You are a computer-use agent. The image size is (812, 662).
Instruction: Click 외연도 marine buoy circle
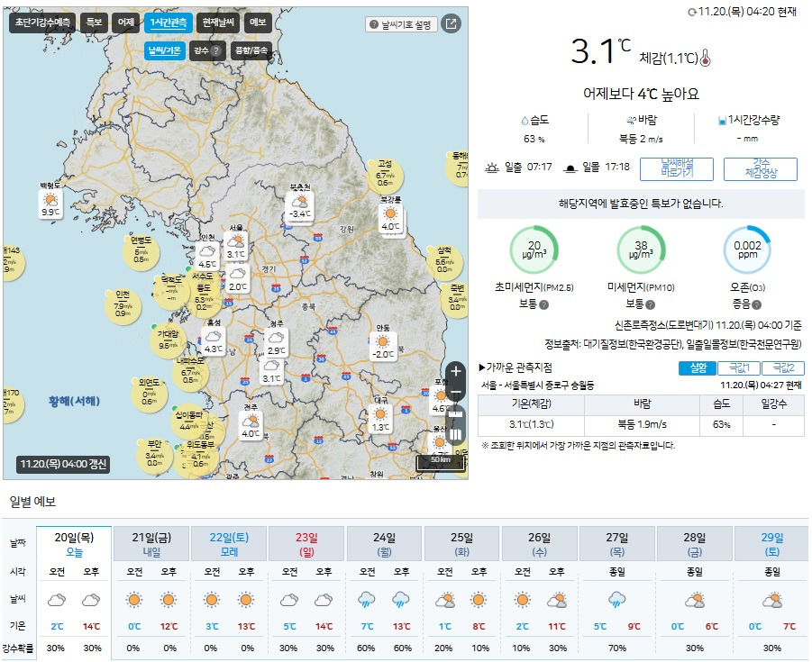[149, 394]
